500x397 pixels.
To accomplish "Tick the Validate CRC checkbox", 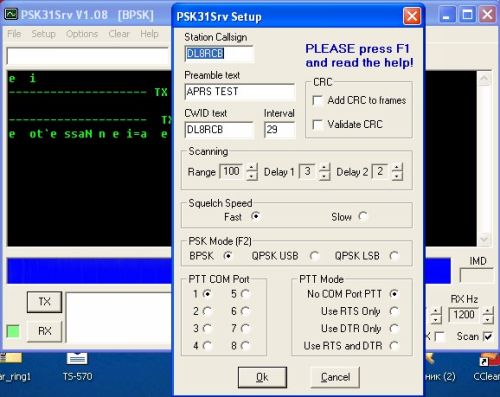I will (x=318, y=125).
